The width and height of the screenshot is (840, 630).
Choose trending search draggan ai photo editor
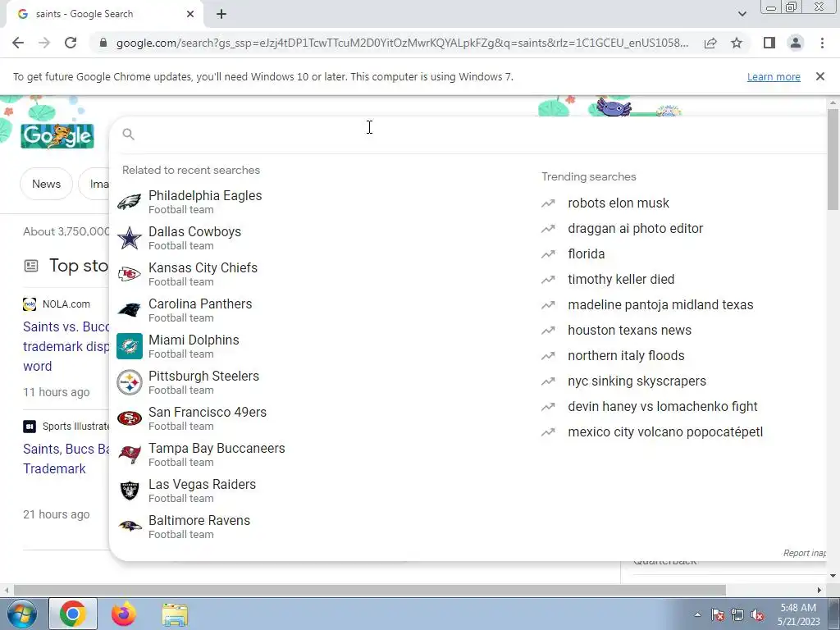tap(636, 229)
